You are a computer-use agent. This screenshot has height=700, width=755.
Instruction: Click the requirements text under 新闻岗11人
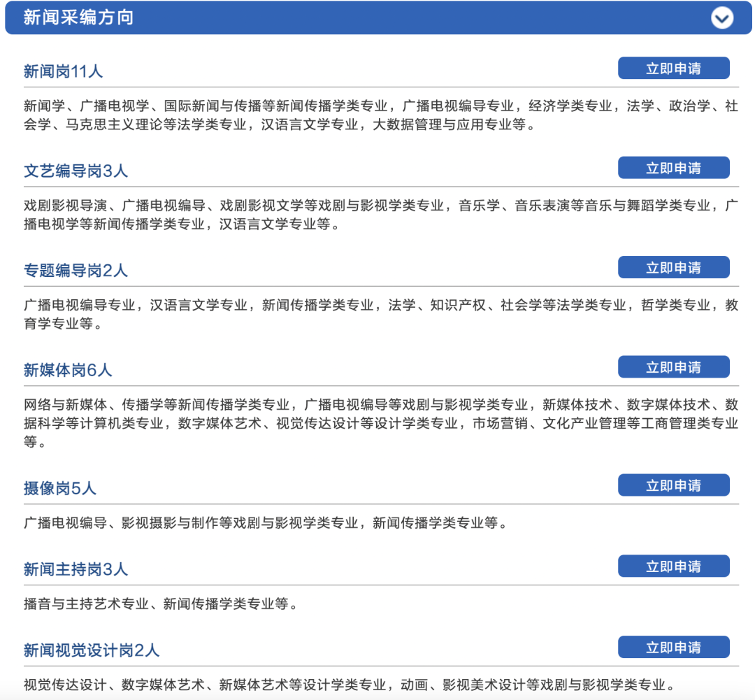pyautogui.click(x=377, y=117)
